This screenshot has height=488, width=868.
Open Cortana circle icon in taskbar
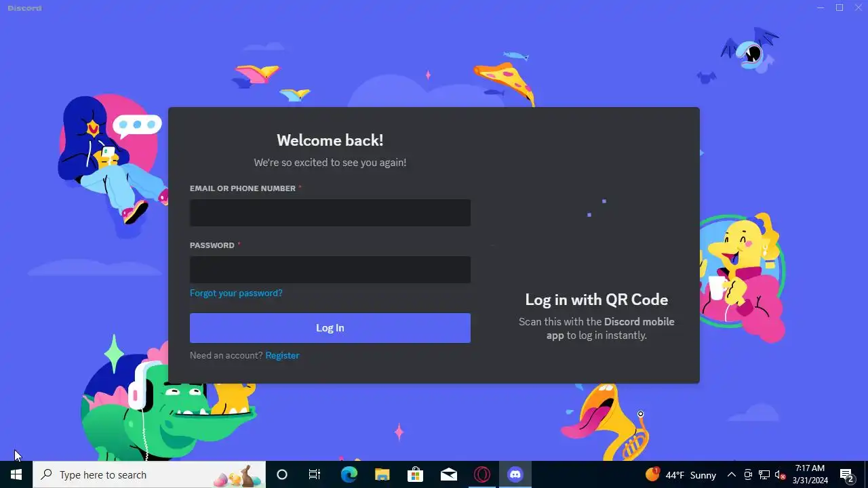tap(282, 474)
